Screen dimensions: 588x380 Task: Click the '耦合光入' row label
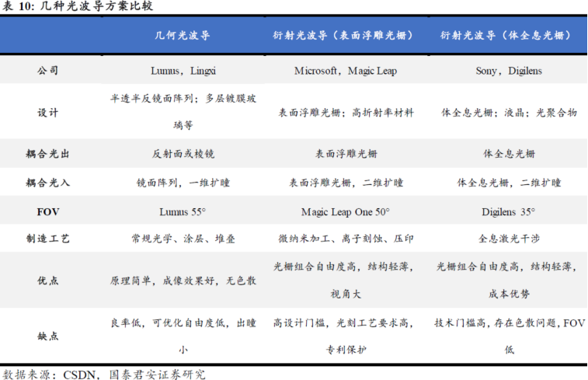pyautogui.click(x=47, y=183)
